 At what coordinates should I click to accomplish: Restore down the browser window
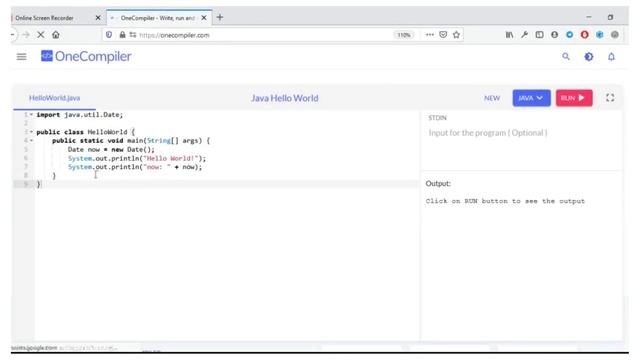pyautogui.click(x=610, y=17)
